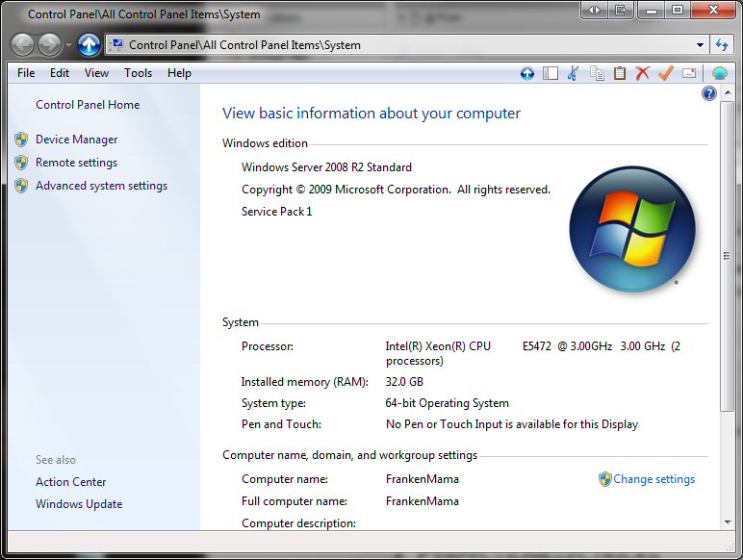Open Advanced system settings
Image resolution: width=743 pixels, height=560 pixels.
point(101,186)
